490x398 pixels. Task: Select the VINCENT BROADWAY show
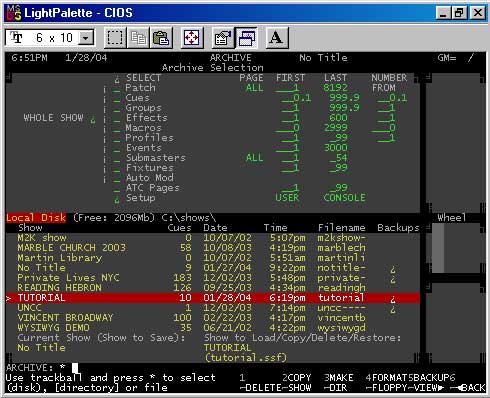(212, 318)
